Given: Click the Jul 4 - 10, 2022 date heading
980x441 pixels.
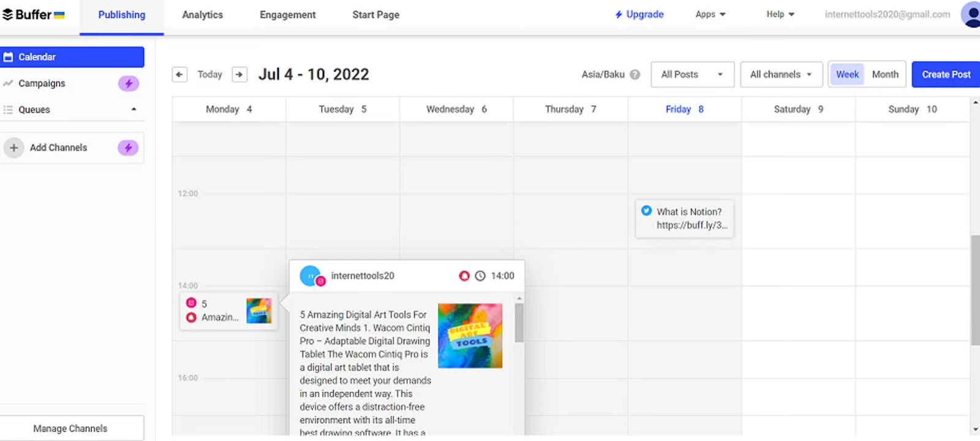Looking at the screenshot, I should coord(314,75).
